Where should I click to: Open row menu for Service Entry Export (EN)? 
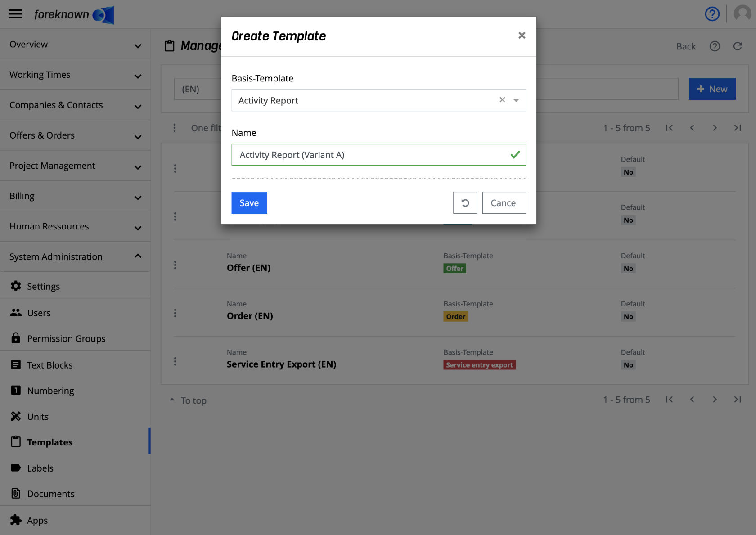175,361
